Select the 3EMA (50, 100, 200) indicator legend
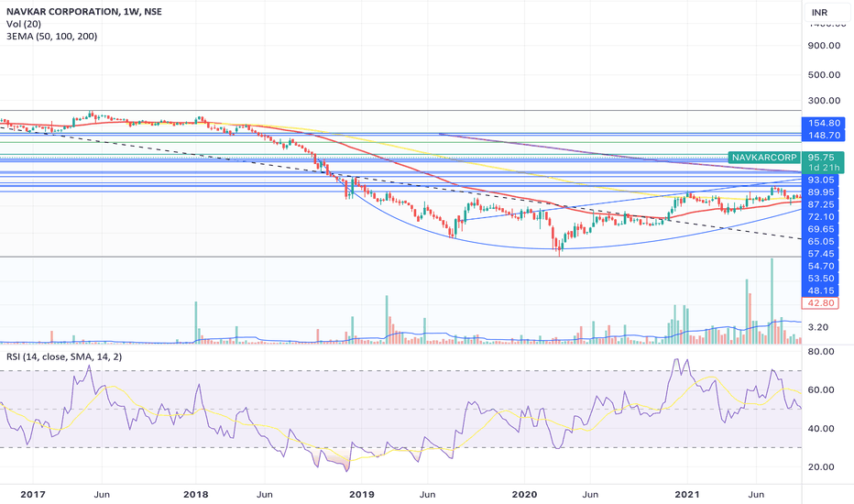 tap(51, 37)
